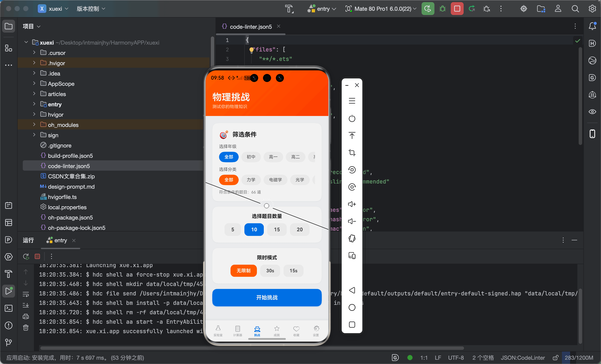
Task: Take emulator screenshot with crop icon
Action: coord(352,153)
